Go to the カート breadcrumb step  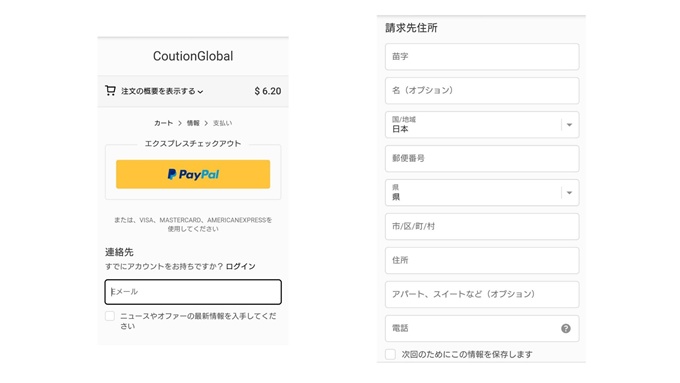163,123
